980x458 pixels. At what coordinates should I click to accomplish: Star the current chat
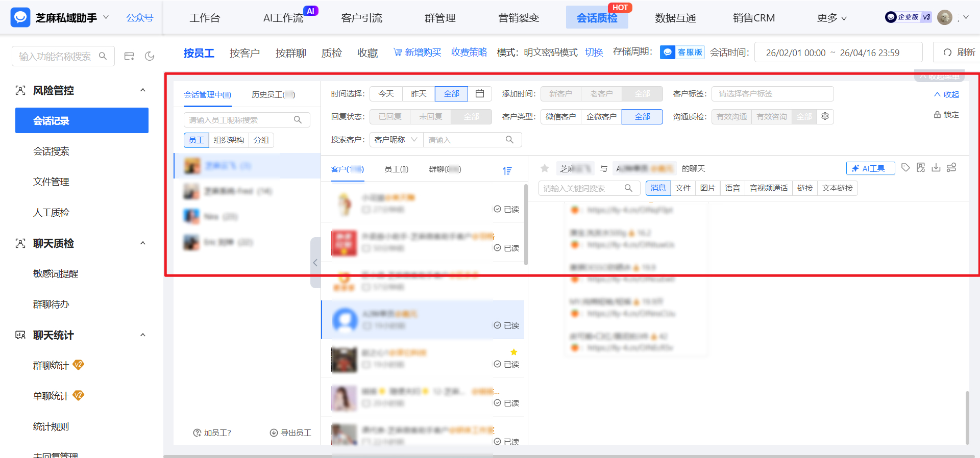[x=545, y=168]
